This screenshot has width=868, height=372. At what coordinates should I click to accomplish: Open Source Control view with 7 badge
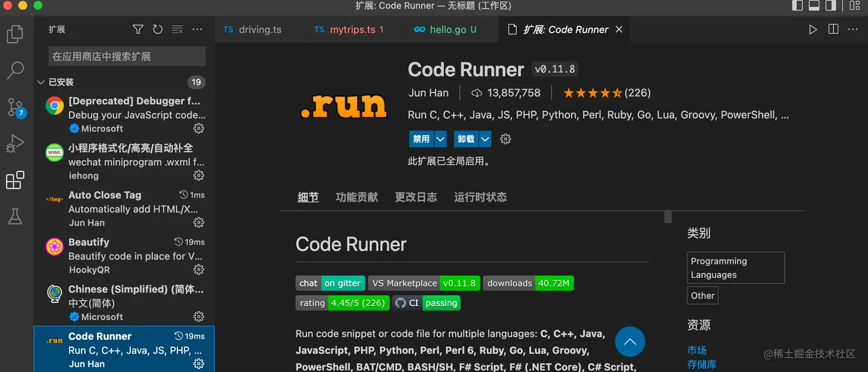coord(15,107)
